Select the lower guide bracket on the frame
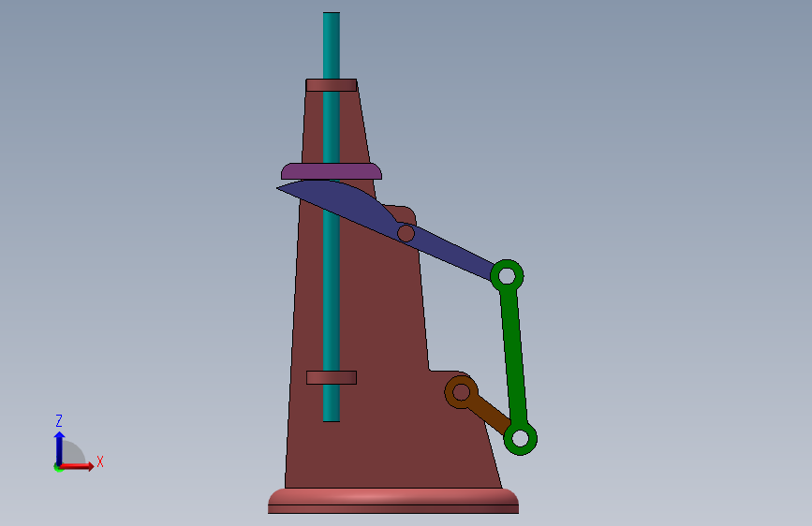 click(x=332, y=377)
